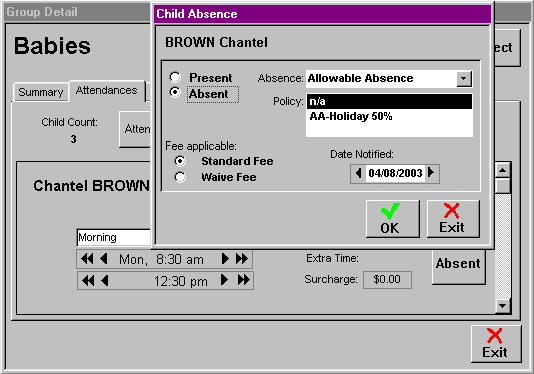Viewport: 534px width, 374px height.
Task: Click the scrollbar up arrow in attendance list
Action: click(x=503, y=170)
